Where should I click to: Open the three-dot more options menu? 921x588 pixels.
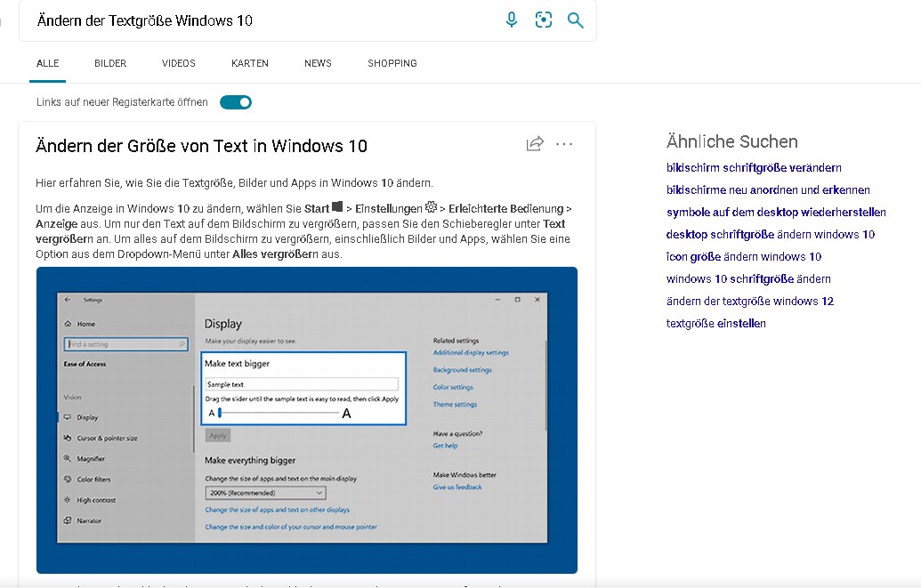pos(564,144)
